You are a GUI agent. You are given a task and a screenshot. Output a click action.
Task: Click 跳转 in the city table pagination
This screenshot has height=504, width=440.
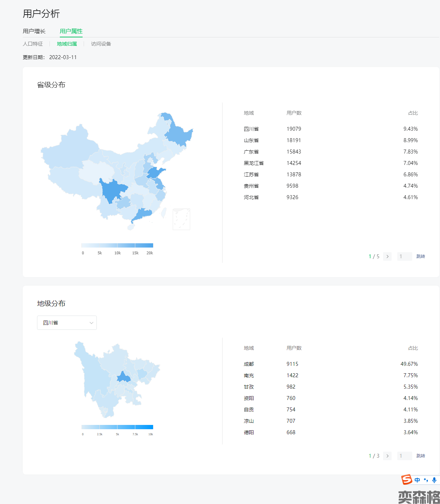tap(420, 456)
